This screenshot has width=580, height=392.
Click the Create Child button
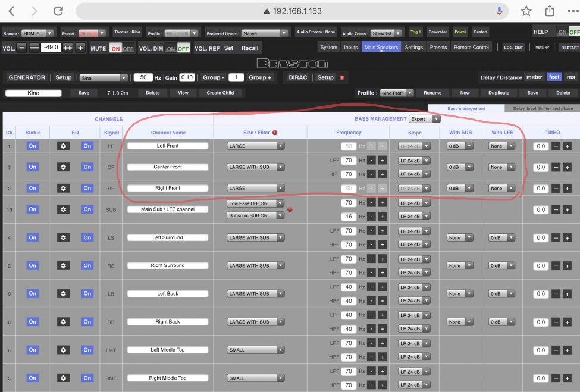(220, 93)
